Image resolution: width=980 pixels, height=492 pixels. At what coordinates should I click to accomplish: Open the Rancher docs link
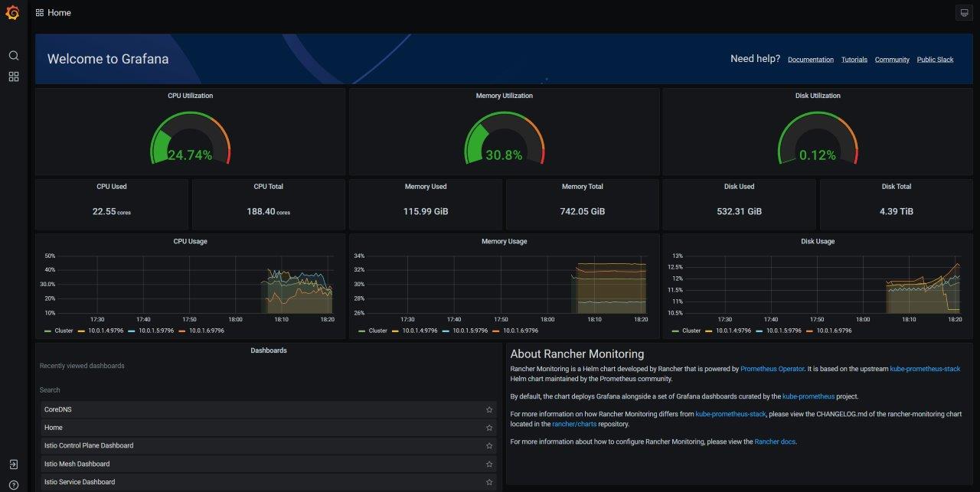click(x=775, y=441)
